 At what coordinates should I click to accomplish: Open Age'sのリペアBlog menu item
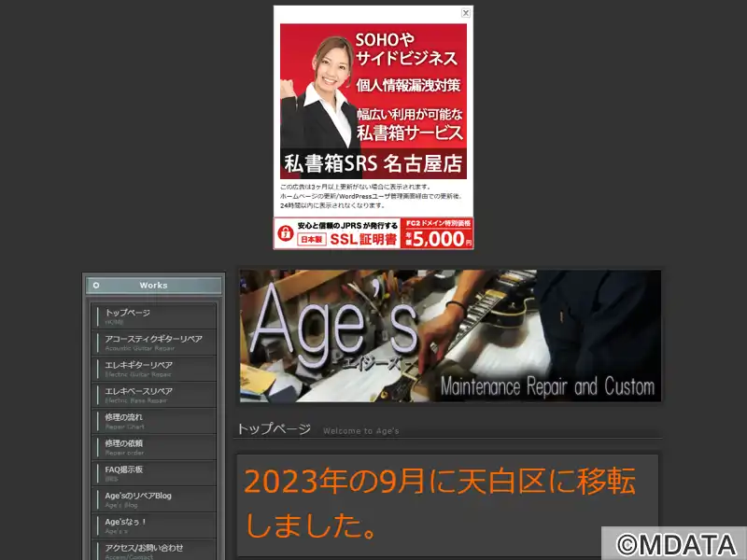tap(153, 499)
